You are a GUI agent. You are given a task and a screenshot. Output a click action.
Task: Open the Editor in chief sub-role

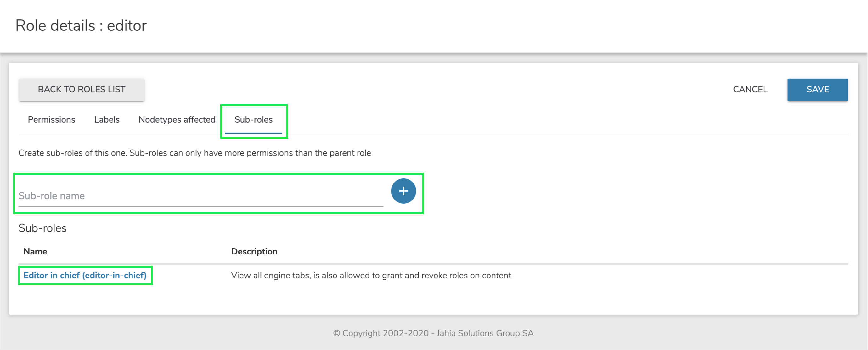(x=84, y=275)
